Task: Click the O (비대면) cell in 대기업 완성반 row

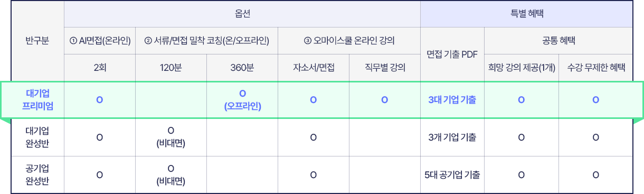Action: point(171,137)
